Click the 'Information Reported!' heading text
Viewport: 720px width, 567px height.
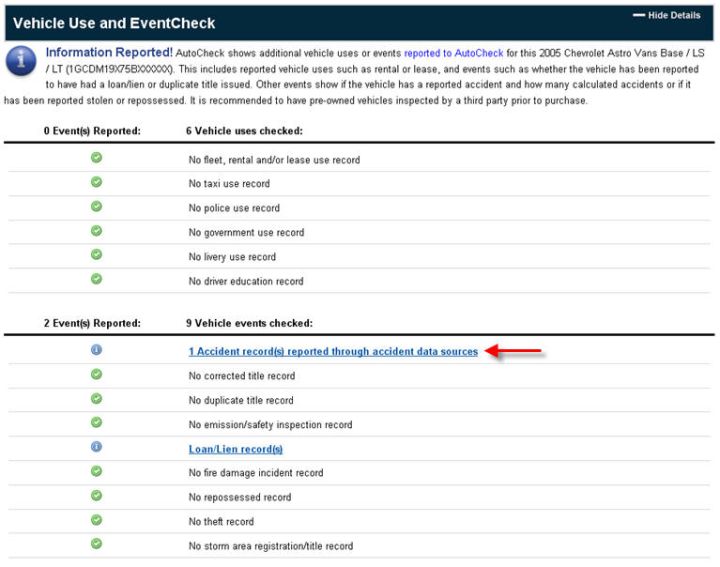tap(109, 52)
